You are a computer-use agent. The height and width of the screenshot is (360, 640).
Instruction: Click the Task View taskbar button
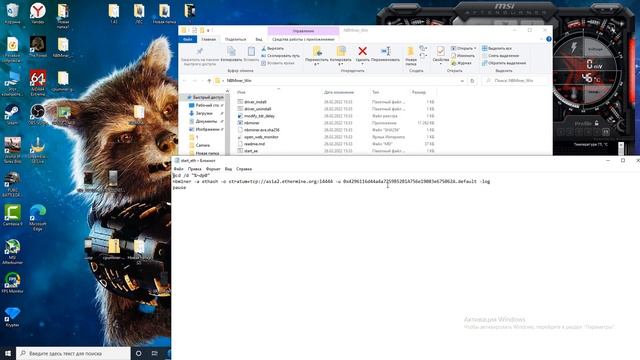[x=154, y=353]
